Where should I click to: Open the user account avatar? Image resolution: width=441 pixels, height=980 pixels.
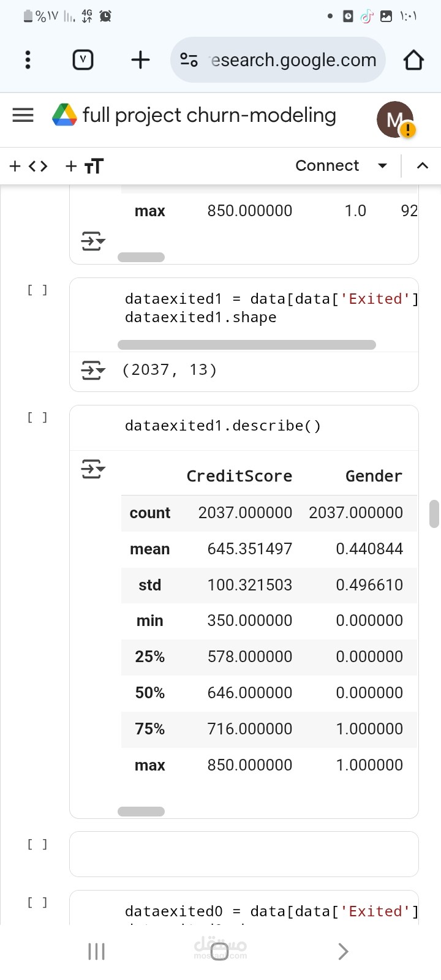(395, 119)
